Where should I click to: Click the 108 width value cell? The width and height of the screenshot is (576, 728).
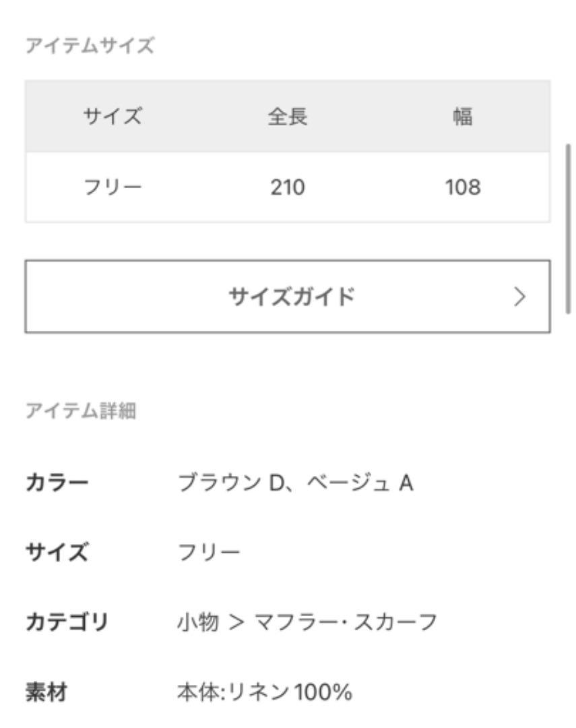point(463,187)
